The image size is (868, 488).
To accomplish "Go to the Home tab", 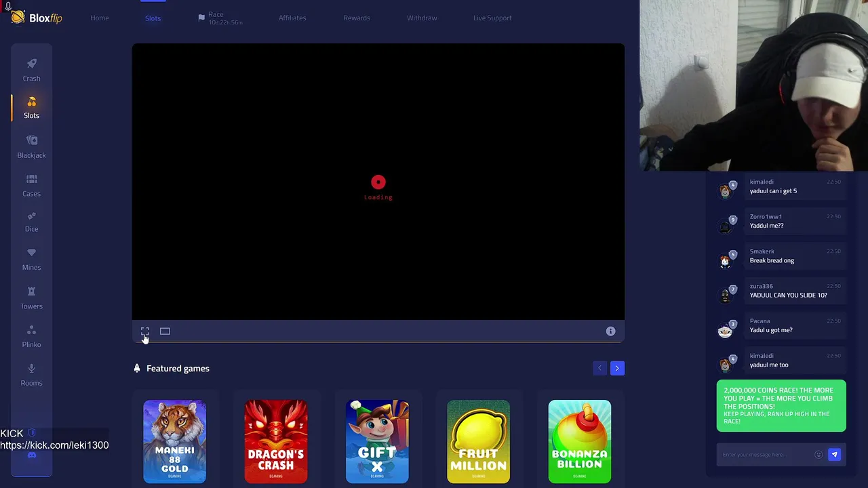I will [x=100, y=18].
